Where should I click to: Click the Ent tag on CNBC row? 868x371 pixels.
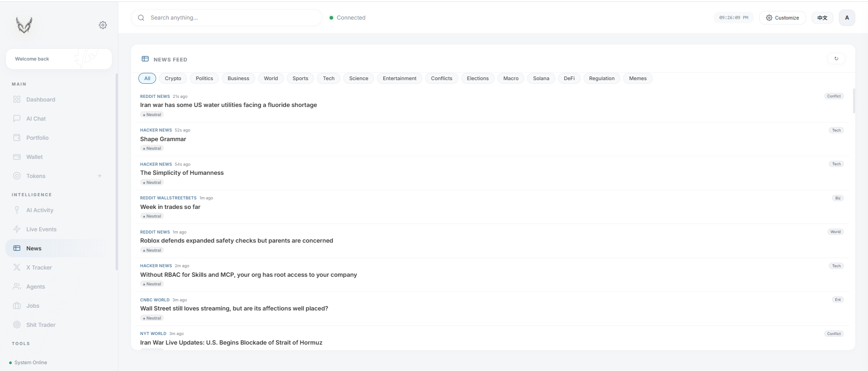pyautogui.click(x=838, y=300)
